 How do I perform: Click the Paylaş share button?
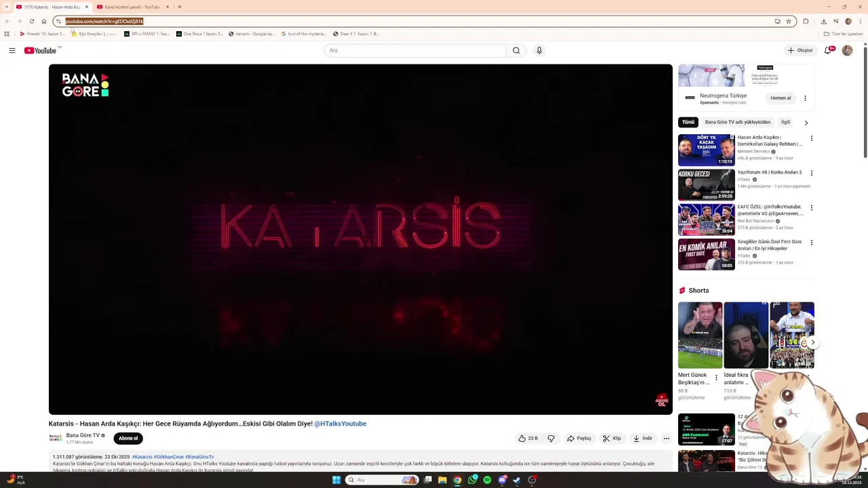(579, 439)
